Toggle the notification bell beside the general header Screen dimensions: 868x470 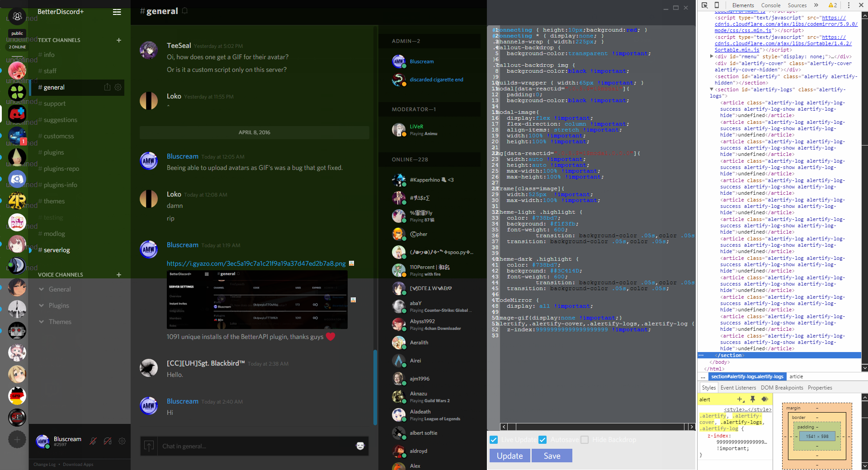click(185, 11)
